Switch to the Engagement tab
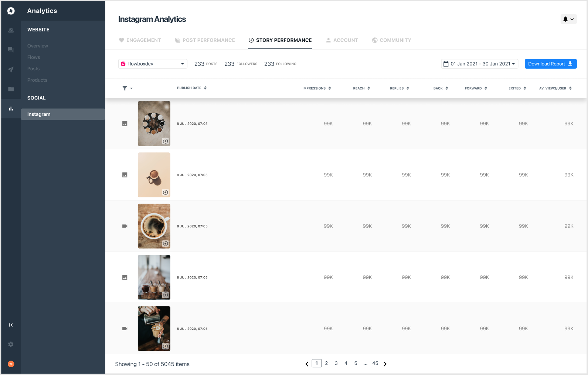The height and width of the screenshot is (375, 588). click(x=140, y=40)
